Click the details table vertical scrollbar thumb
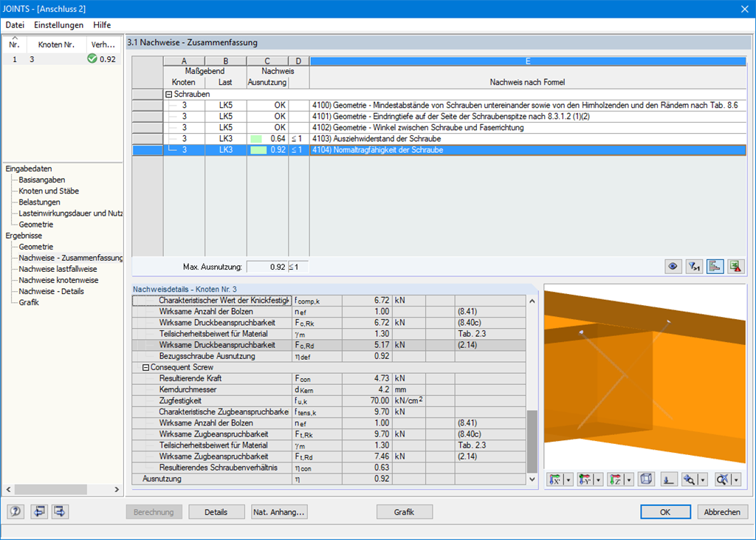Screen dimensions: 756x540 coord(532,442)
